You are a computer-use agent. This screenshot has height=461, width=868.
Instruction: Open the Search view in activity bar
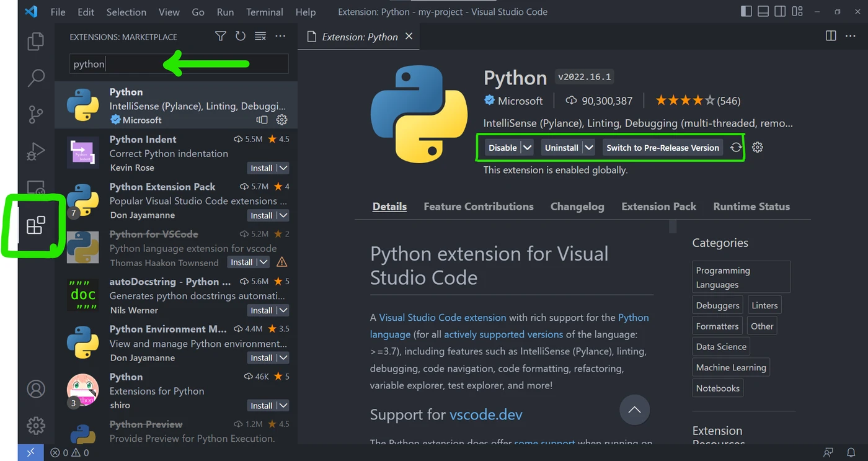tap(36, 78)
